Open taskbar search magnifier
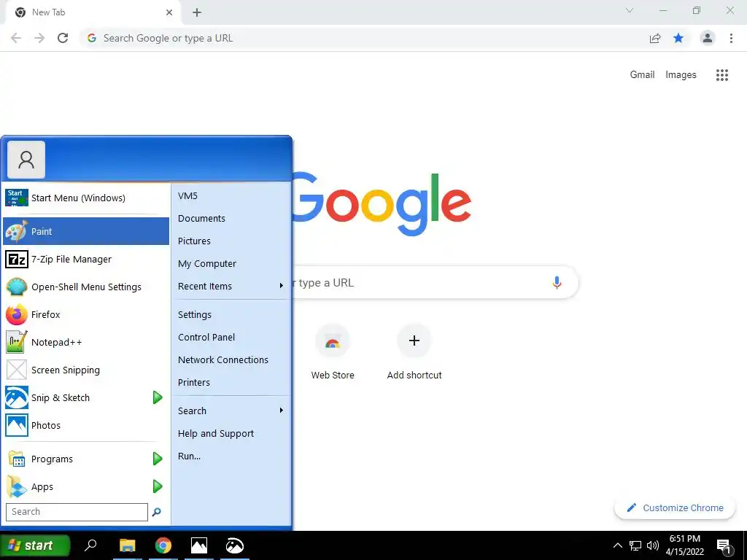 coord(90,545)
